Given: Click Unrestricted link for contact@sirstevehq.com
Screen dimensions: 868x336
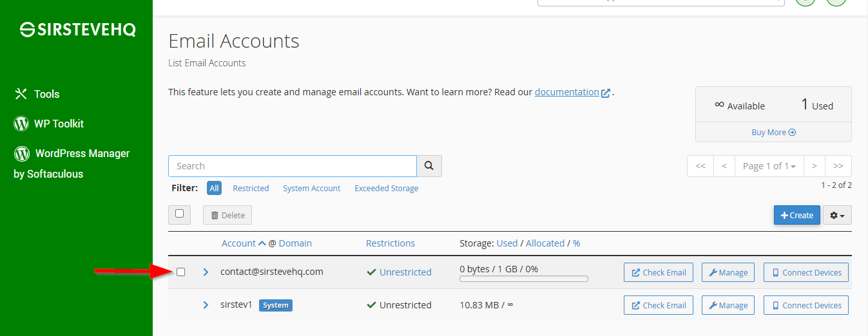Looking at the screenshot, I should click(x=405, y=272).
